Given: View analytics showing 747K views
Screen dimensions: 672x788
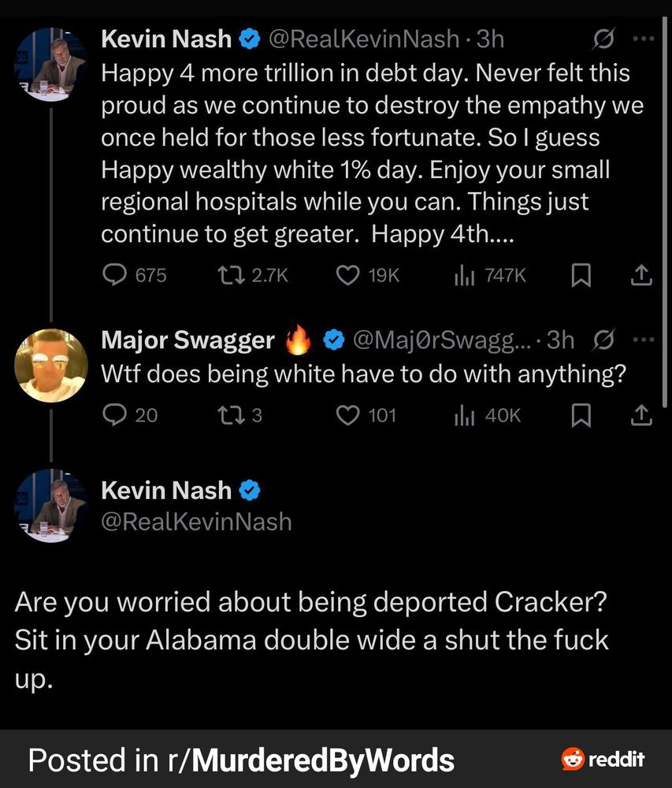Looking at the screenshot, I should (465, 275).
